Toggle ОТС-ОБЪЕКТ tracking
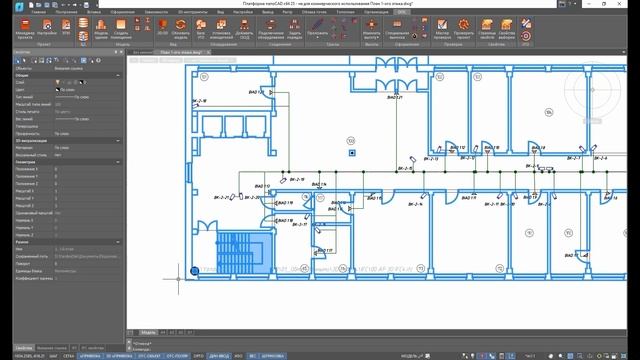 (149, 356)
